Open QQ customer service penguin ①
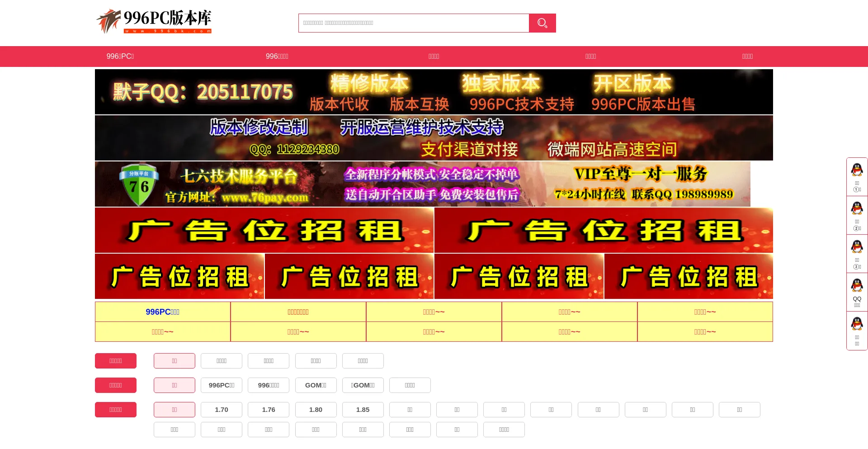Viewport: 868px width, 449px height. (857, 177)
